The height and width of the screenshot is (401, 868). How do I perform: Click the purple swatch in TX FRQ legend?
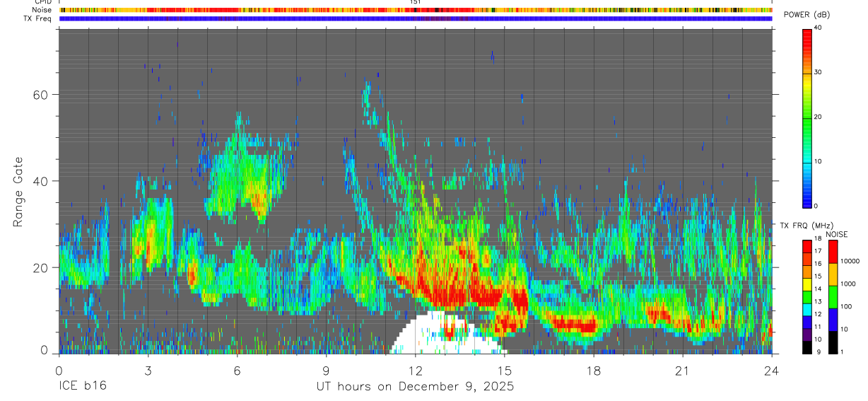807,333
